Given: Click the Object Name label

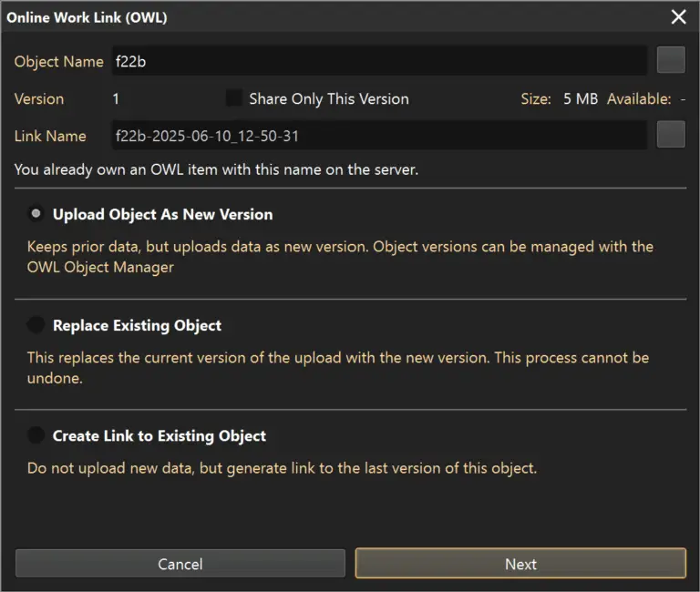Looking at the screenshot, I should coord(58,62).
